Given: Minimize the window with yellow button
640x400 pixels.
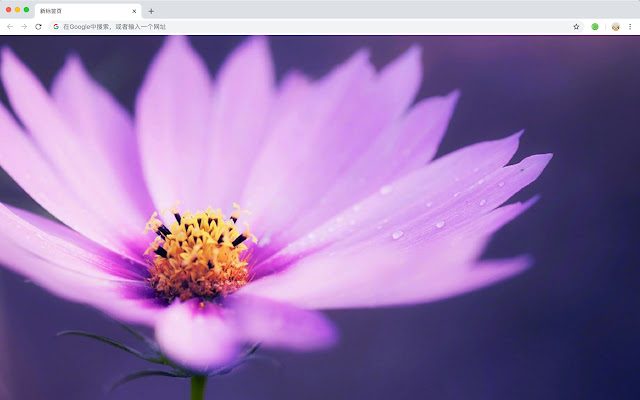Looking at the screenshot, I should click(18, 9).
